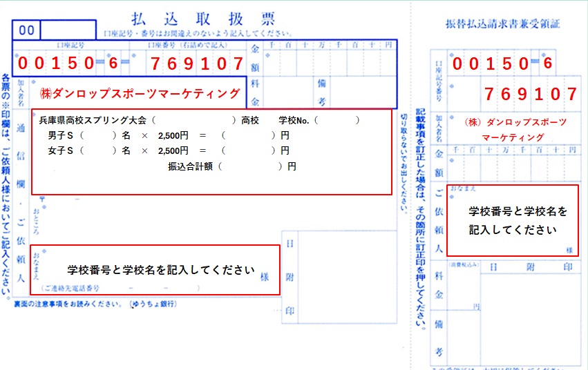The height and width of the screenshot is (370, 588).
Task: Click the receipt's account number 769107
Action: 530,94
